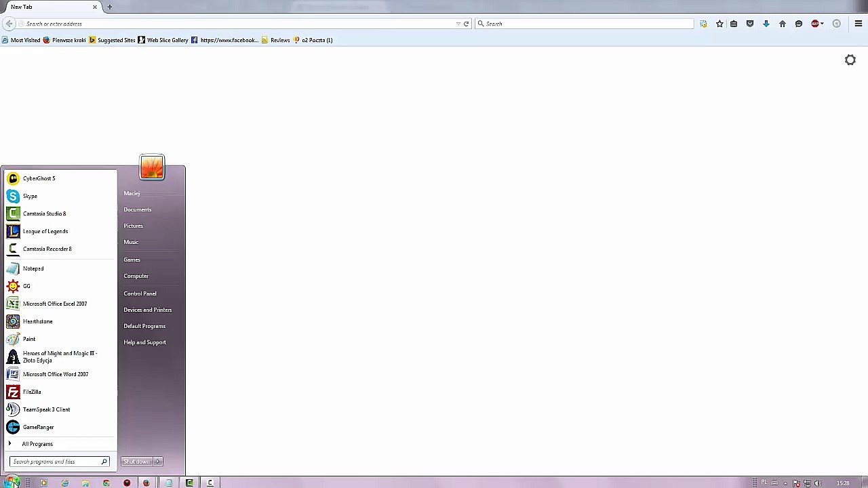This screenshot has width=868, height=488.
Task: Click the Shut down button
Action: (x=137, y=462)
